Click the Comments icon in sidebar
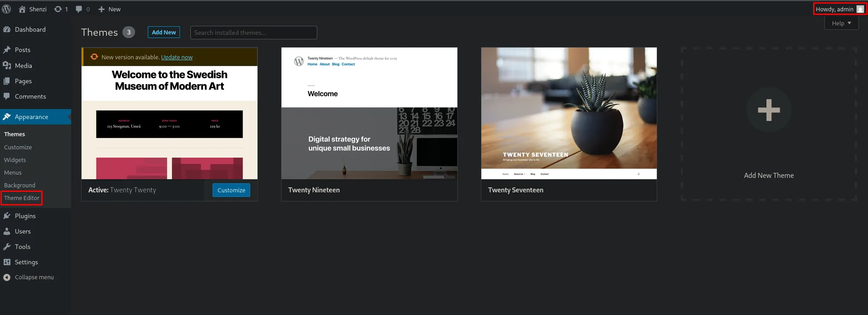 point(7,96)
